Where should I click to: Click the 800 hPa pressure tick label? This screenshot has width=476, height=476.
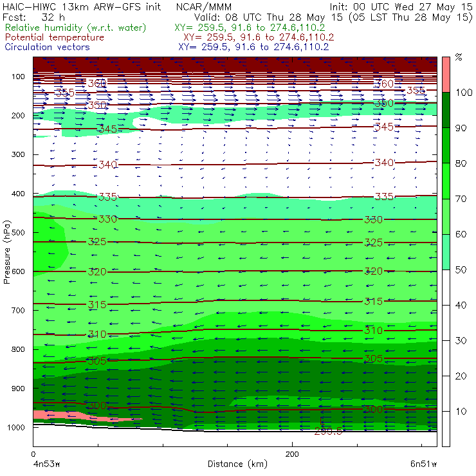click(x=18, y=349)
